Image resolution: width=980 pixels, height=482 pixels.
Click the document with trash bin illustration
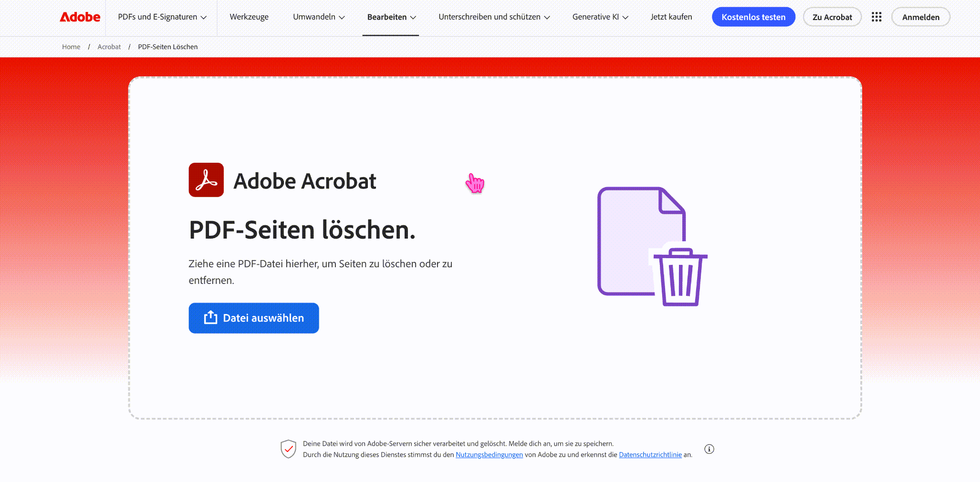(652, 246)
